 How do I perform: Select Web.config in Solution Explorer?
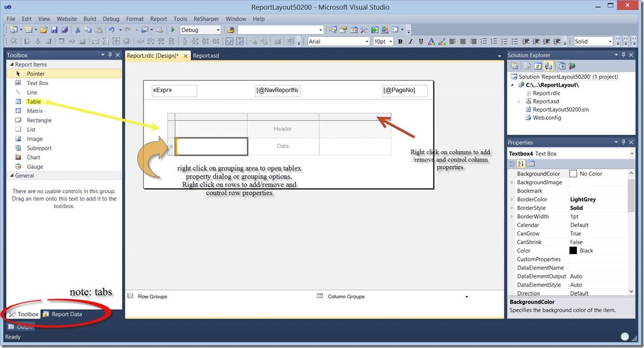(547, 117)
